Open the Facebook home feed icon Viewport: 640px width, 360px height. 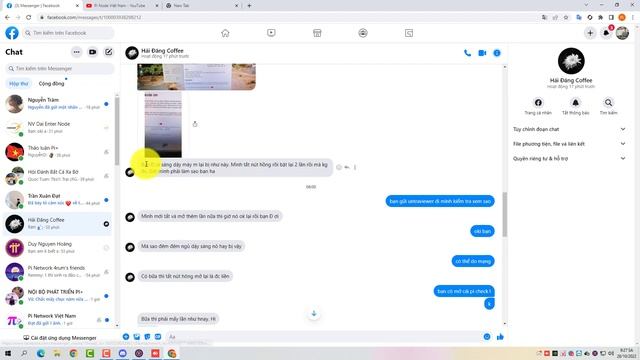[x=225, y=33]
